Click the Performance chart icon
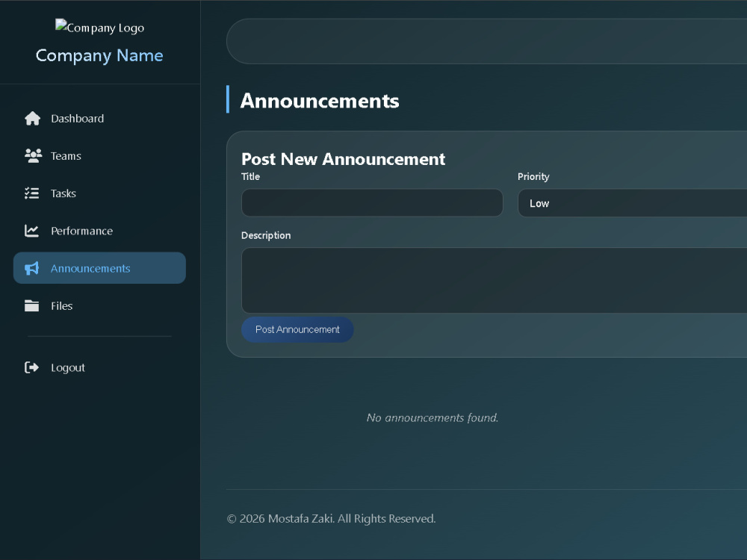This screenshot has height=560, width=747. point(32,231)
